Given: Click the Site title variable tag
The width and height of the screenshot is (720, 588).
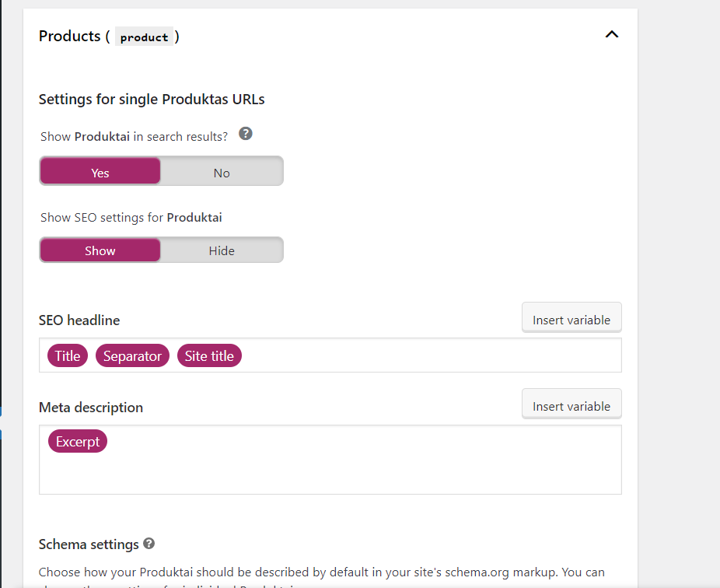Looking at the screenshot, I should click(209, 356).
